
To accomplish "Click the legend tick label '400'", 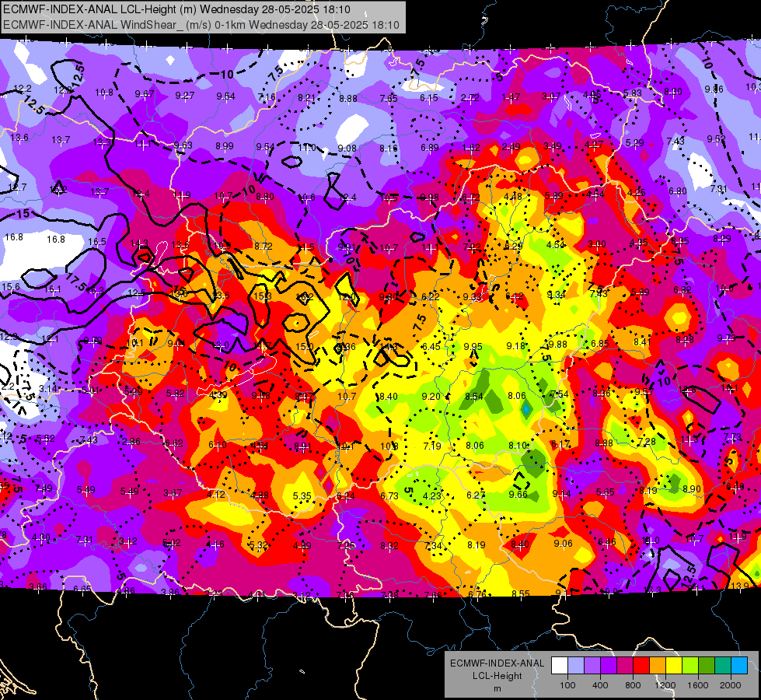I will point(600,685).
